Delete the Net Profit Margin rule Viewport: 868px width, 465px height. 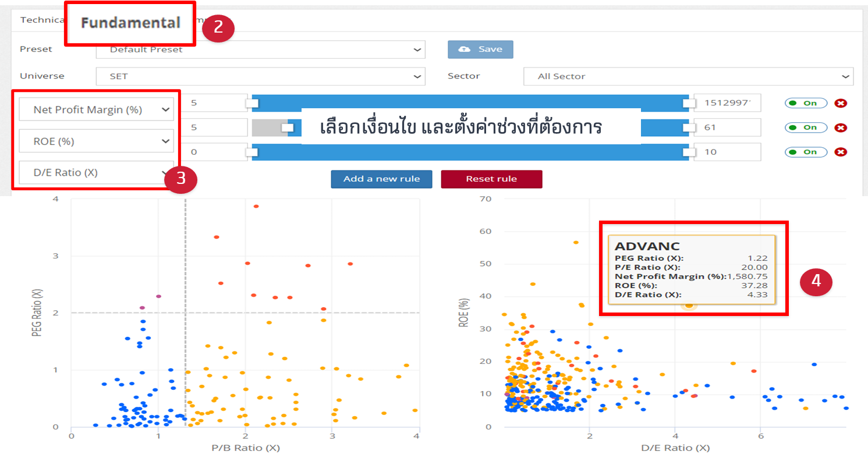click(x=840, y=103)
